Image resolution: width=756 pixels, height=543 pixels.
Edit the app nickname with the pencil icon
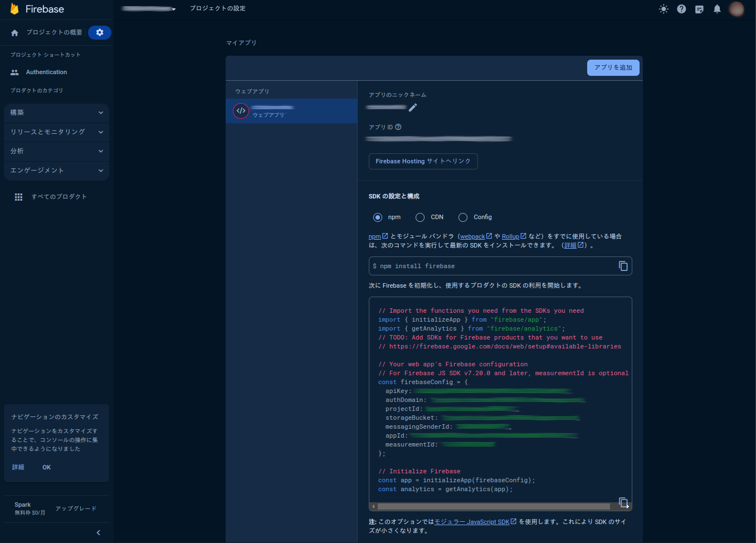coord(412,108)
